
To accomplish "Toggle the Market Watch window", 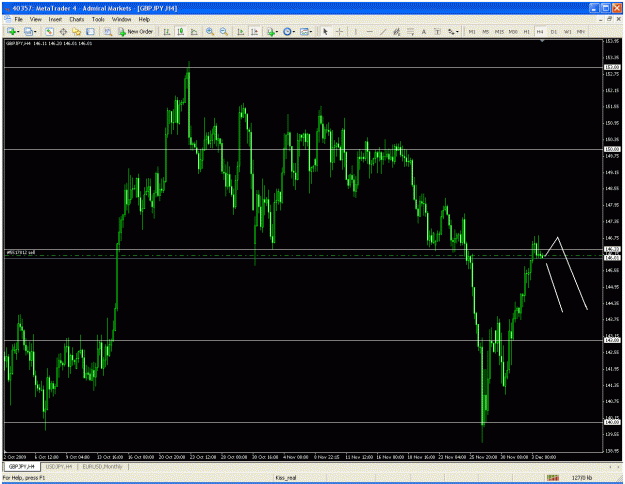I will coord(49,31).
